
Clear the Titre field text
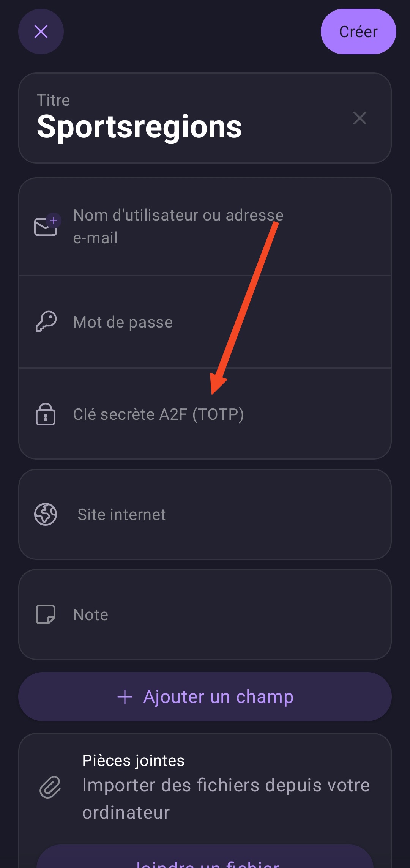(x=360, y=118)
